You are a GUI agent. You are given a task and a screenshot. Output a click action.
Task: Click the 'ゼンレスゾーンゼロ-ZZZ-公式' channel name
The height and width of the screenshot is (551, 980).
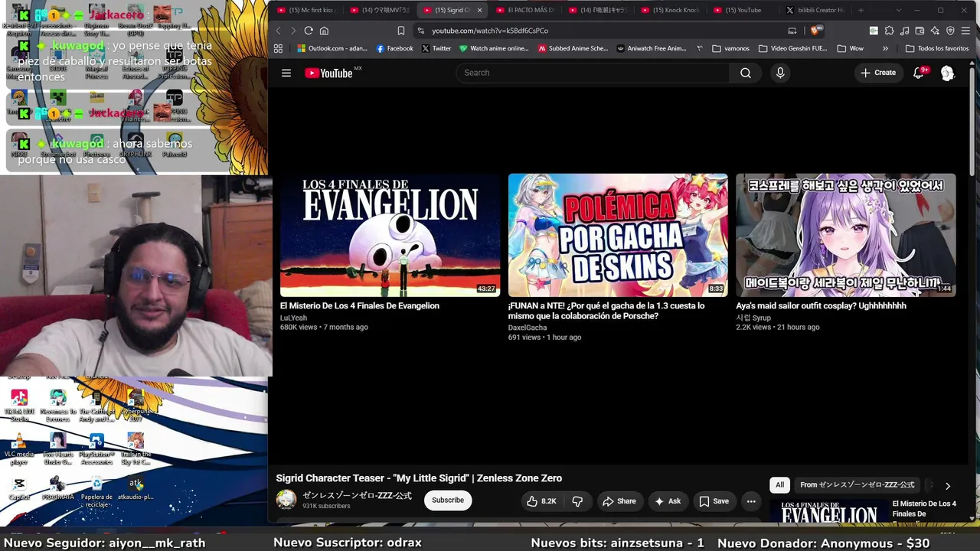click(357, 496)
